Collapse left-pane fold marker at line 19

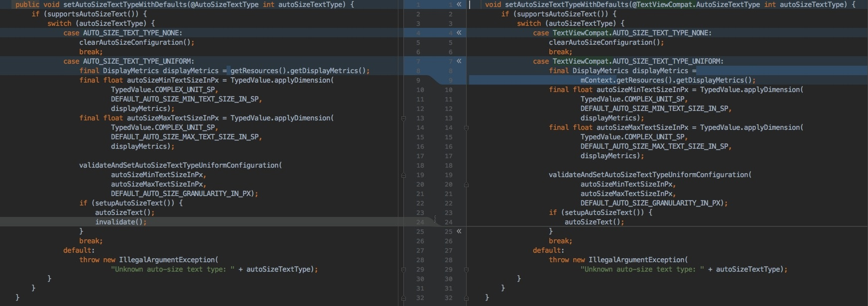403,175
